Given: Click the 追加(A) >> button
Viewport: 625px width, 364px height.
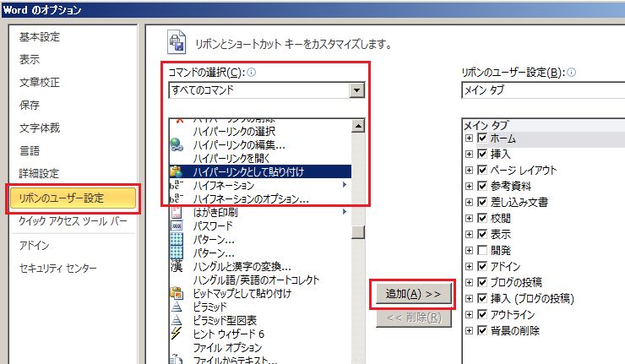Looking at the screenshot, I should (x=413, y=294).
